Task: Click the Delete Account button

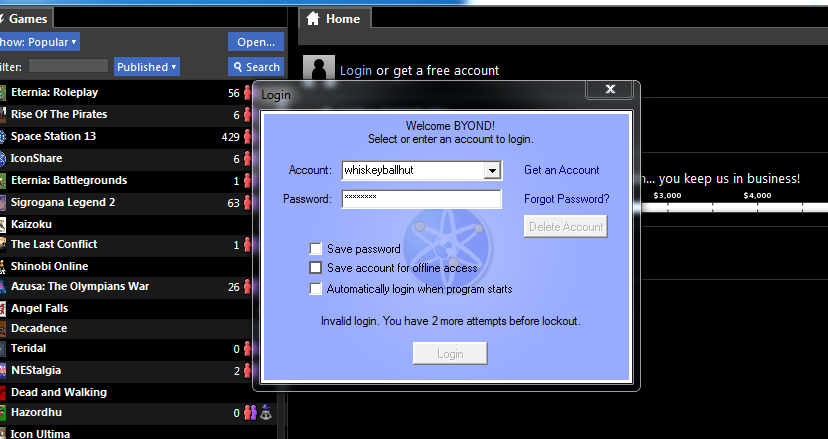Action: (x=566, y=226)
